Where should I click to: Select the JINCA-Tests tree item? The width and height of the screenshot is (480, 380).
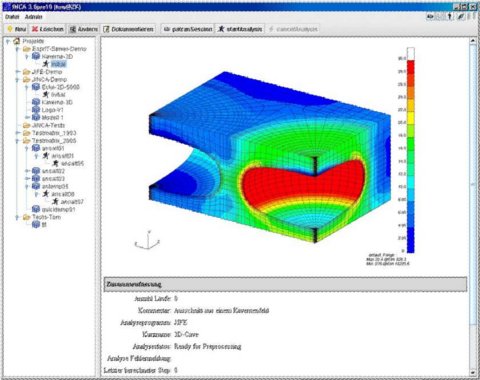point(48,126)
